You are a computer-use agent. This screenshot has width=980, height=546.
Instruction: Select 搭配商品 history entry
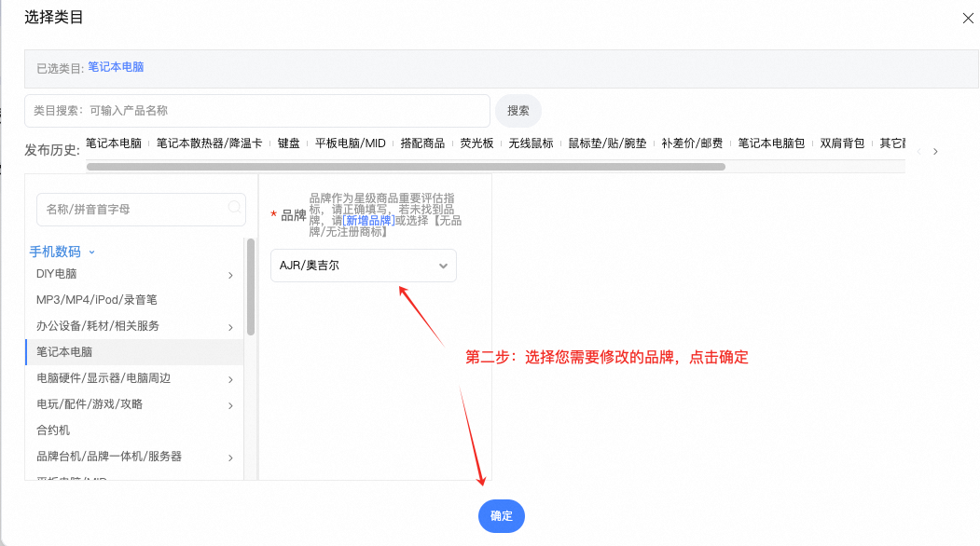click(x=422, y=143)
